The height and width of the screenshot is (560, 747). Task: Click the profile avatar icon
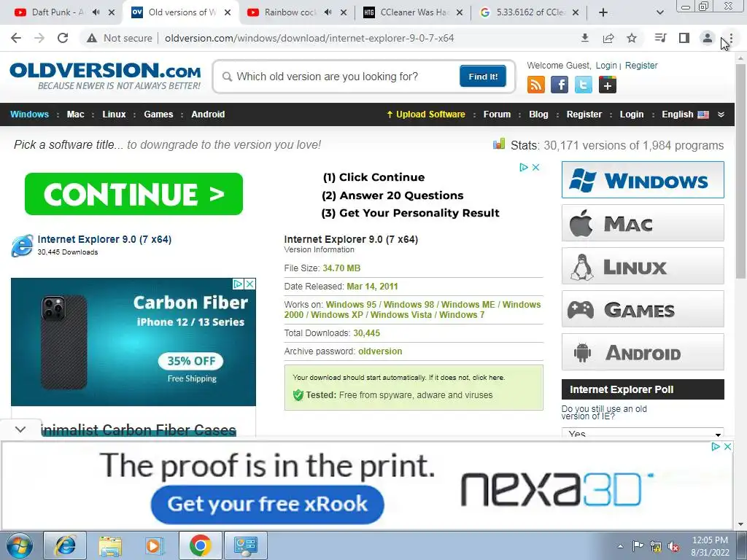tap(708, 38)
